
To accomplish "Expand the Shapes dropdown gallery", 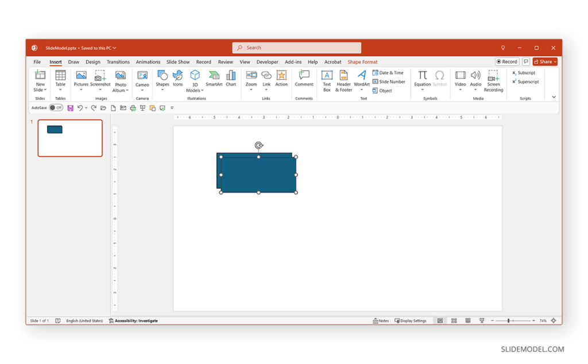I will (x=163, y=79).
